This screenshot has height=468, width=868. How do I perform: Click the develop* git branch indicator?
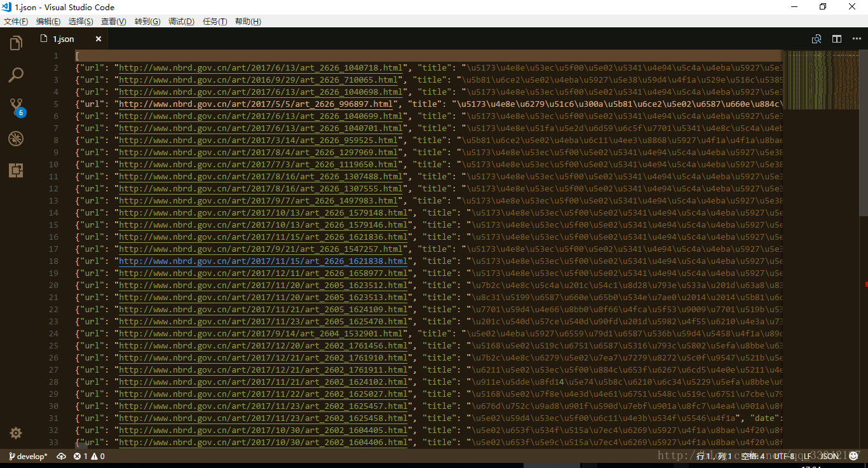(x=27, y=457)
